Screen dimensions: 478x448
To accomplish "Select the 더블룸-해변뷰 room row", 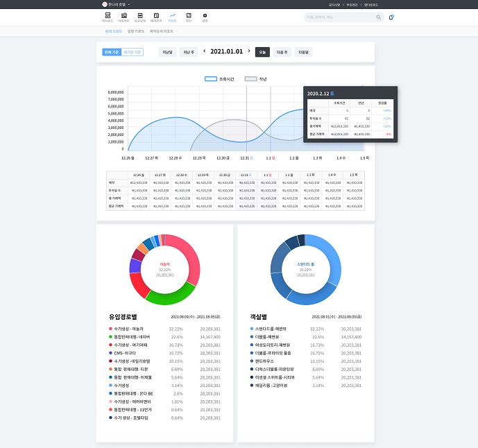I will (306, 337).
